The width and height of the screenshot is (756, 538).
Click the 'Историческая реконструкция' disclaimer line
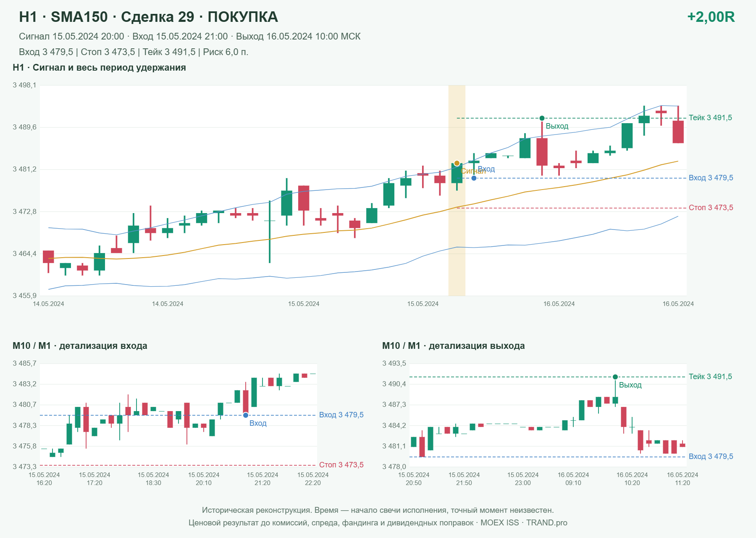point(378,510)
